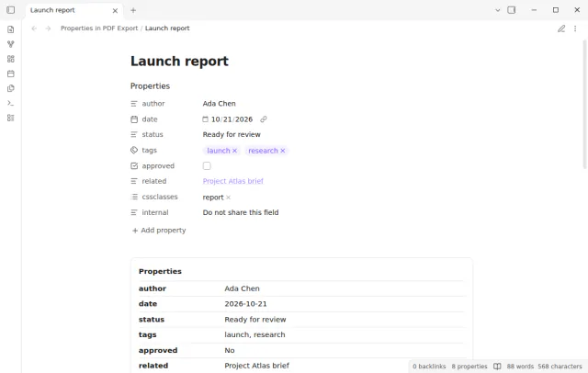
Task: Edit the status value Ready for review
Action: (232, 134)
